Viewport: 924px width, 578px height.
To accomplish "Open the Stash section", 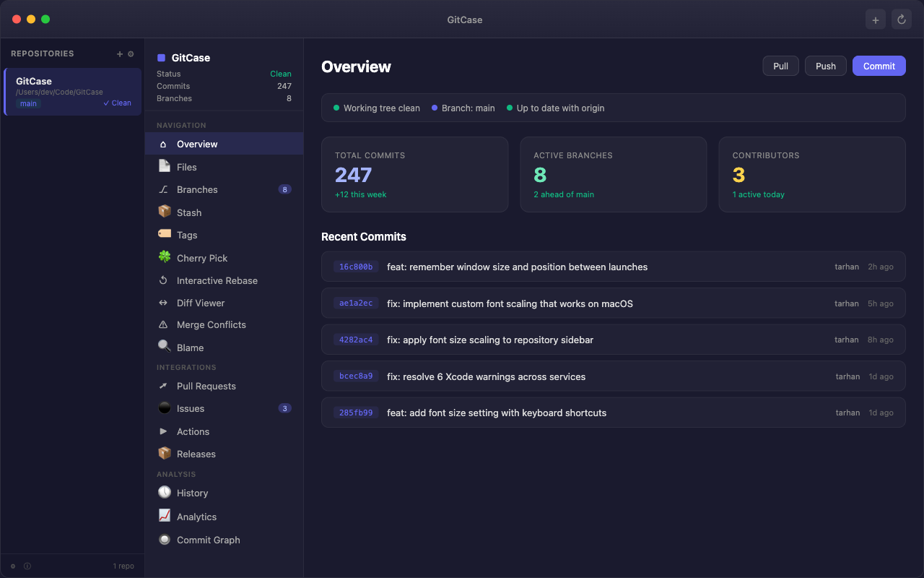I will (x=190, y=212).
